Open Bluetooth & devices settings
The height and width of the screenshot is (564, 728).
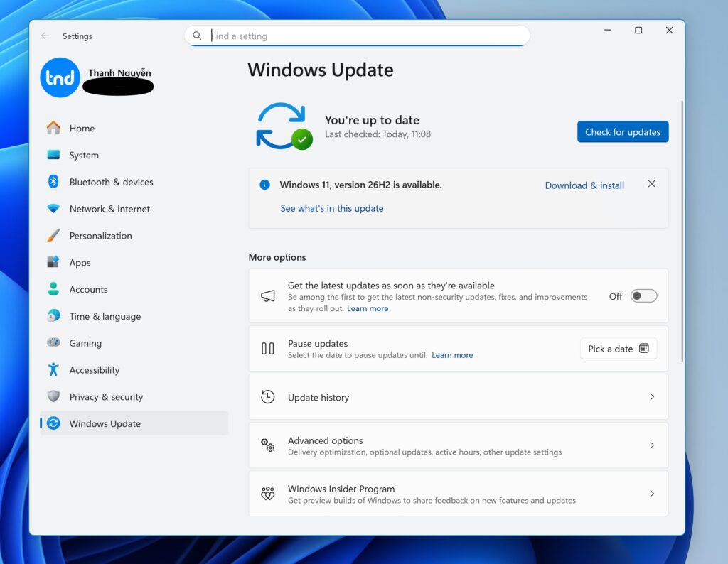tap(134, 182)
